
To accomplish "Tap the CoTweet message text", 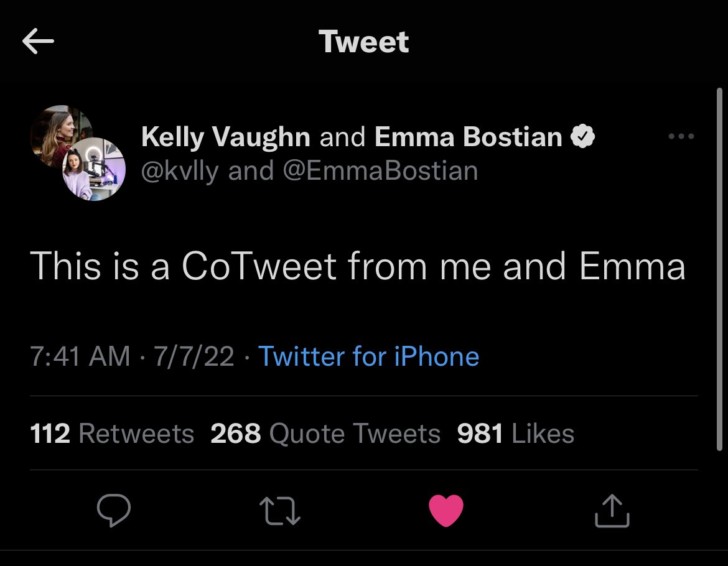I will pyautogui.click(x=358, y=267).
